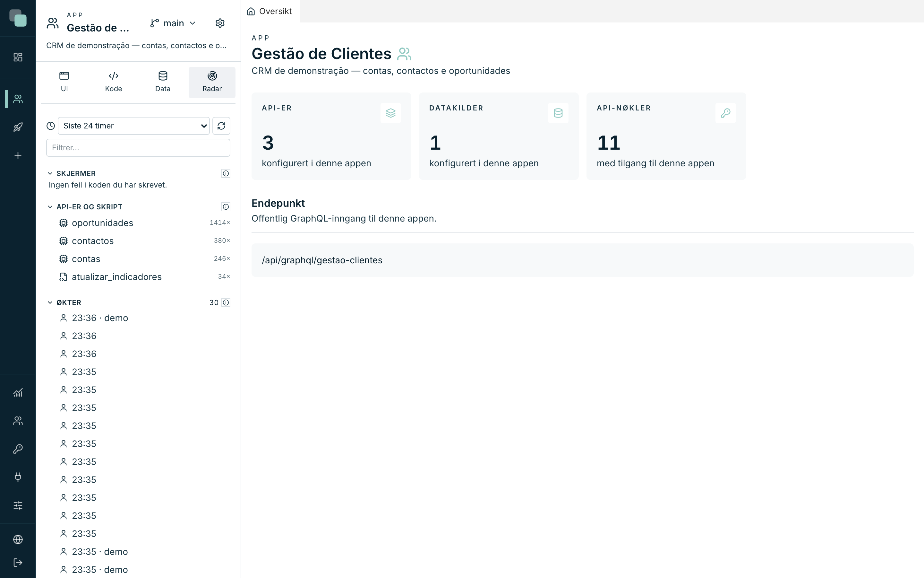Click the database icon on Datakilder card
This screenshot has height=578, width=924.
point(558,113)
